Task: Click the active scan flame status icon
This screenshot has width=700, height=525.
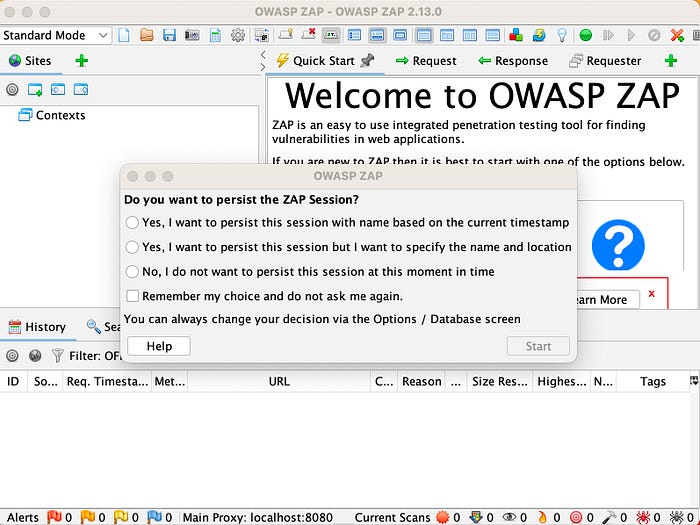Action: click(x=542, y=517)
